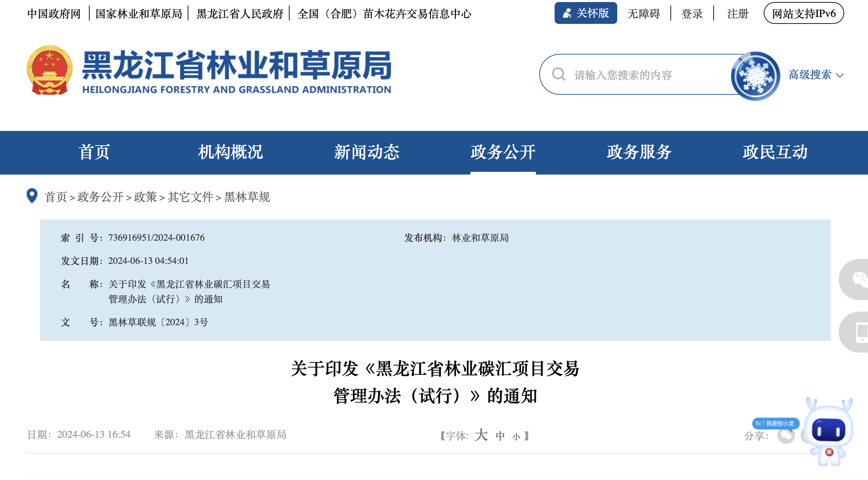Image resolution: width=868 pixels, height=480 pixels.
Task: Click 政务公开 in the breadcrumb
Action: (x=100, y=197)
